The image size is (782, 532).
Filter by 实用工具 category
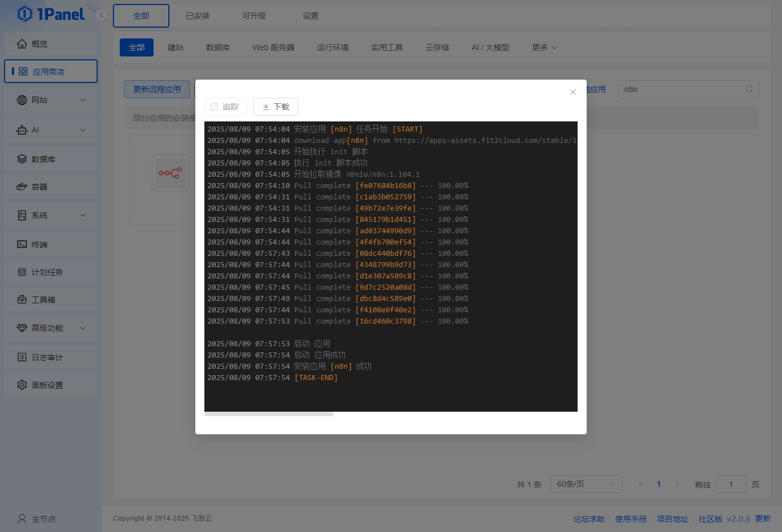tap(387, 47)
